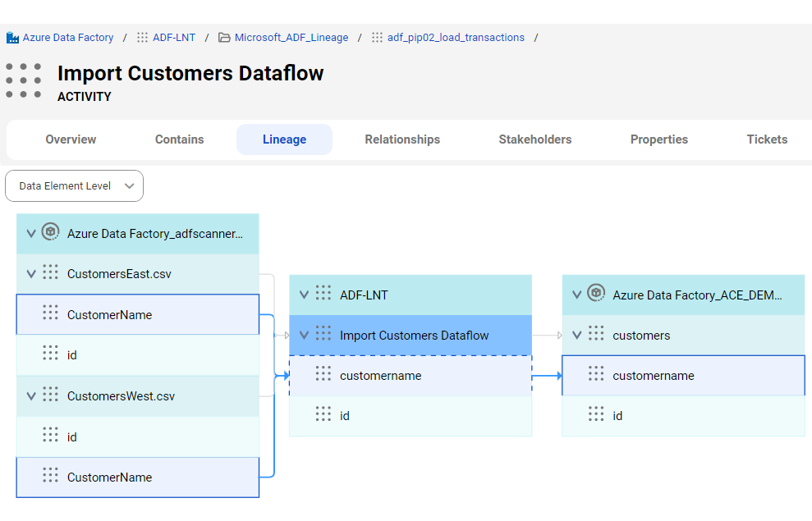The width and height of the screenshot is (812, 521).
Task: Click the Import Customers Dataflow page title
Action: tap(190, 73)
